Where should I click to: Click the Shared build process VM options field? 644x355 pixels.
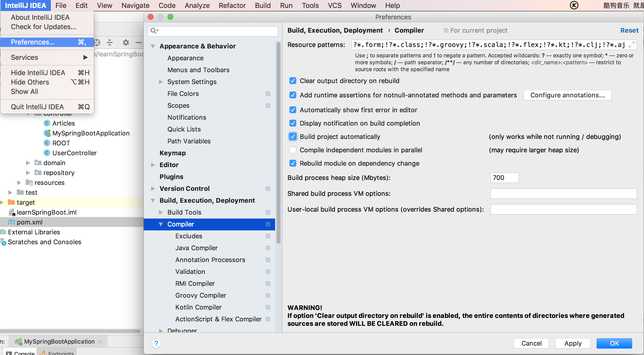[x=563, y=194]
